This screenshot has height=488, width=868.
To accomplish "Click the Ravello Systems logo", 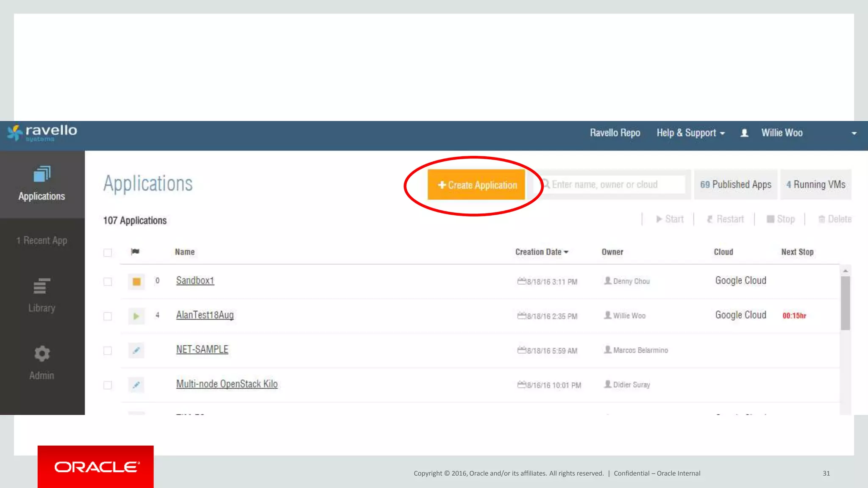I will pos(42,133).
